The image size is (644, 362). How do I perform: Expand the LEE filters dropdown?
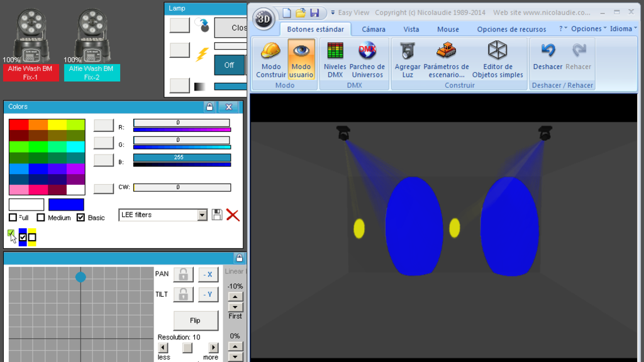202,215
